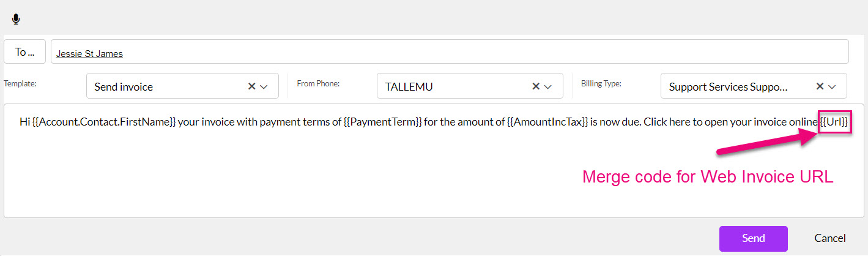Click the TALLEMU From Phone box

click(470, 86)
